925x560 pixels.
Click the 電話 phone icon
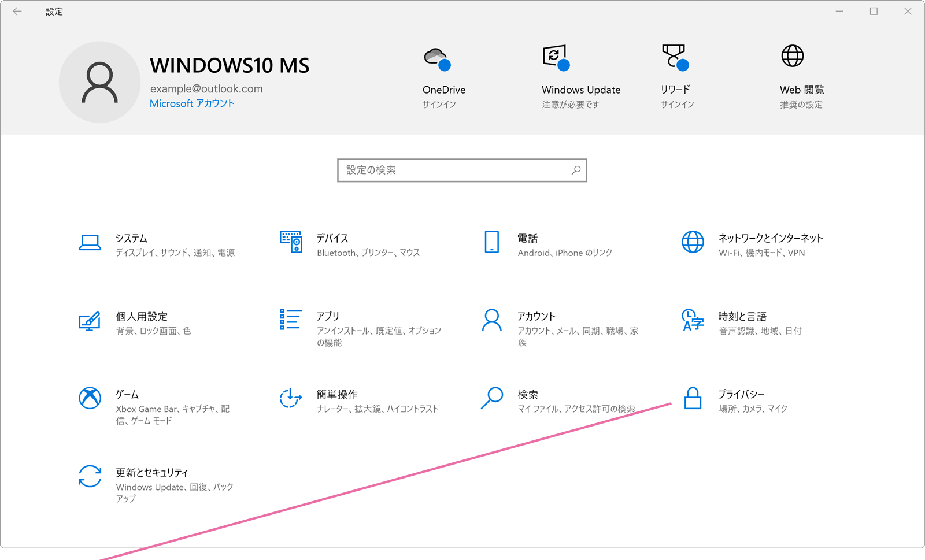tap(492, 242)
